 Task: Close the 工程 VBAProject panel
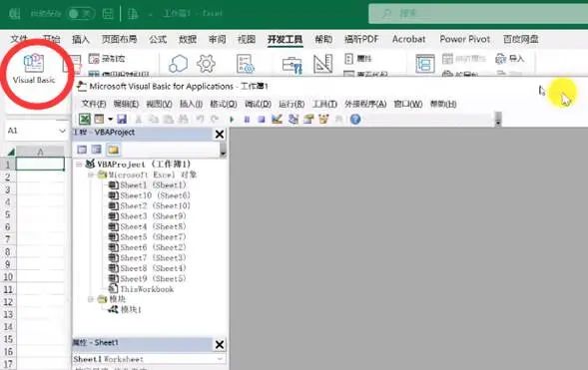tap(220, 134)
